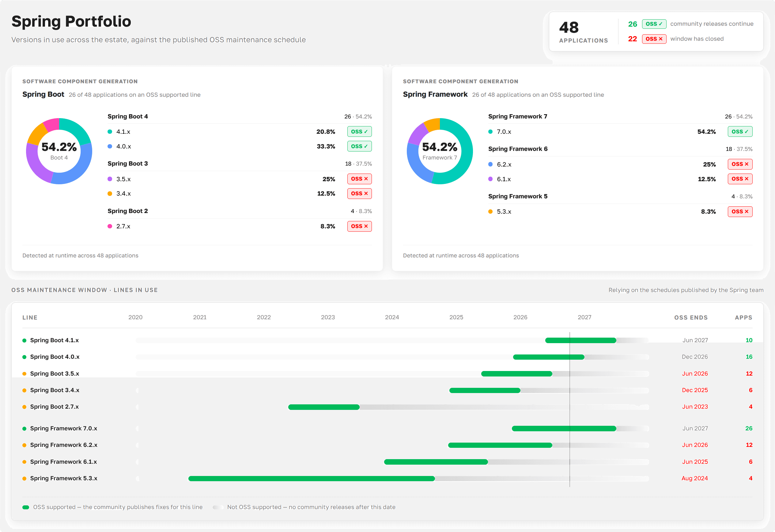The height and width of the screenshot is (532, 775).
Task: Click purple legend dot for 3.5.x
Action: click(110, 179)
